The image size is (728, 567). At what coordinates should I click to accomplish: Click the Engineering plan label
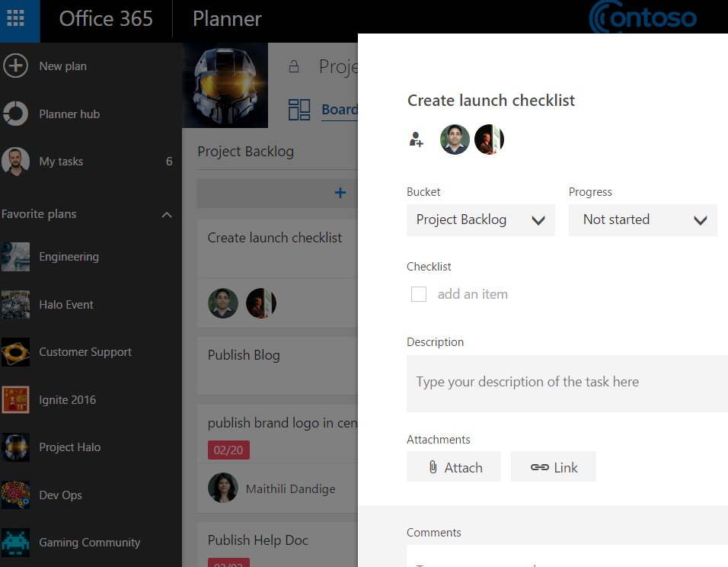(69, 257)
